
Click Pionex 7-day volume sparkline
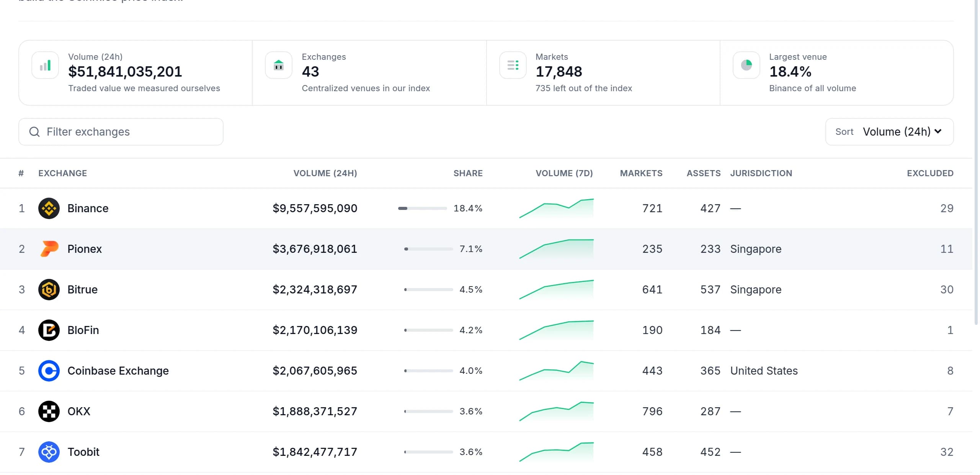(x=557, y=249)
